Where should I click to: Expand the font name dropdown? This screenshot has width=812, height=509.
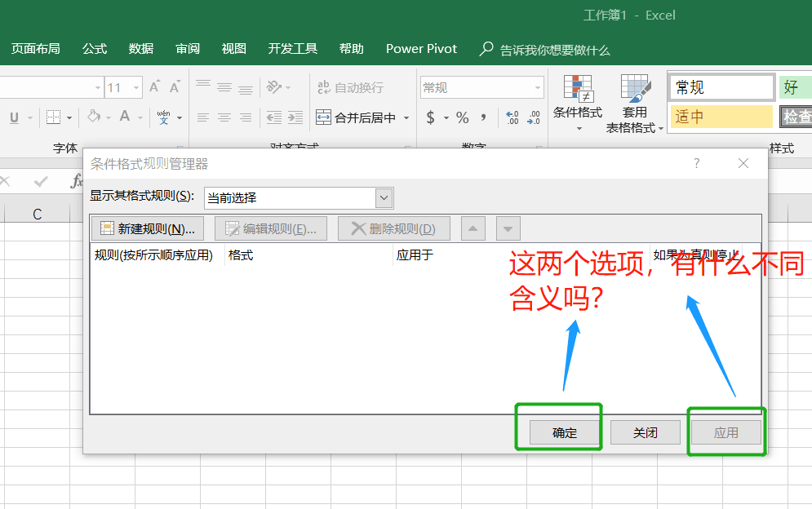pyautogui.click(x=98, y=87)
